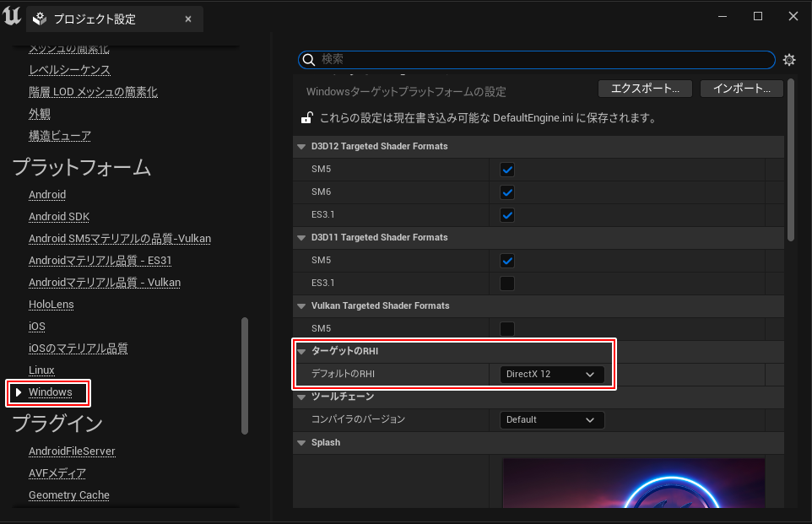
Task: Toggle SM6 under D3D12 Shader Formats
Action: [x=507, y=192]
